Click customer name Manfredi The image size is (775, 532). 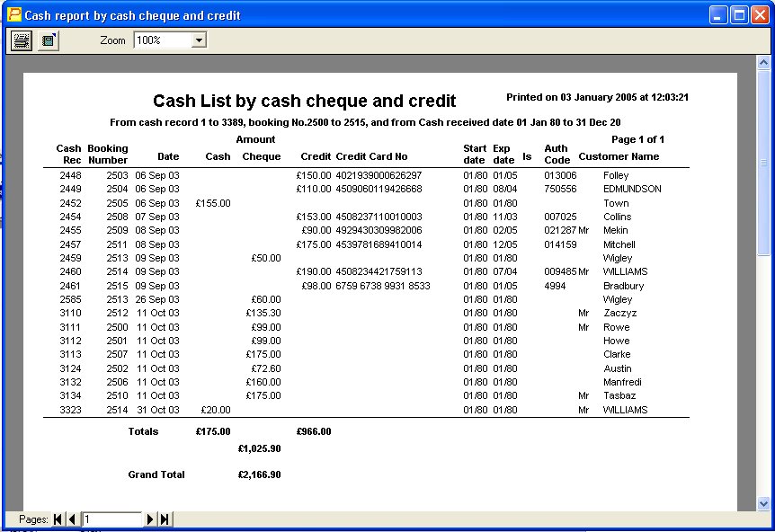coord(622,382)
